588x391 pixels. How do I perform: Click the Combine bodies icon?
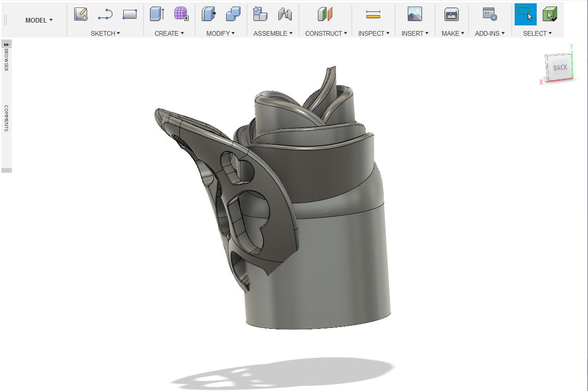(x=233, y=15)
